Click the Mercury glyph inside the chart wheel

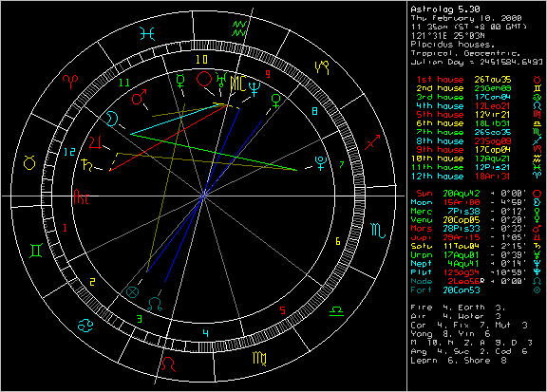tap(180, 82)
